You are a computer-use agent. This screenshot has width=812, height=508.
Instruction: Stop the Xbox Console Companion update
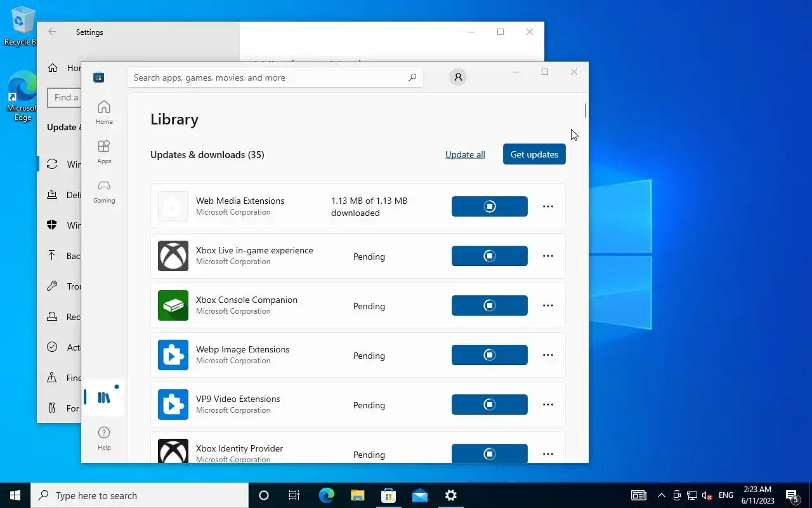(489, 305)
